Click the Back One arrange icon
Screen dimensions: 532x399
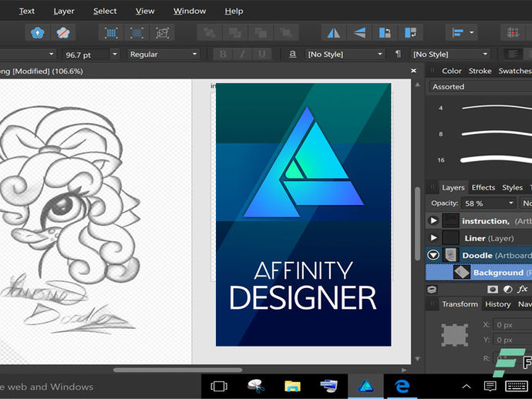235,33
